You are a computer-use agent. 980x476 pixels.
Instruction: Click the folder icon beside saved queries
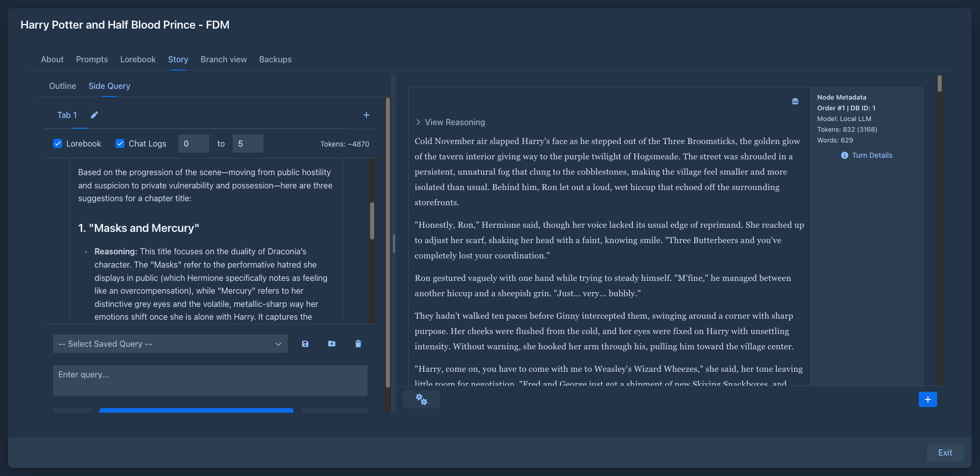[x=332, y=344]
